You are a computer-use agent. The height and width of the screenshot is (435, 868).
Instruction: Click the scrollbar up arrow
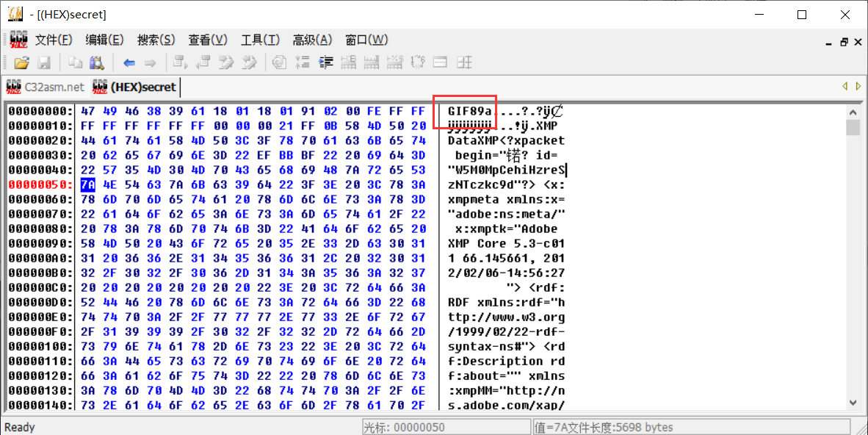tap(853, 112)
